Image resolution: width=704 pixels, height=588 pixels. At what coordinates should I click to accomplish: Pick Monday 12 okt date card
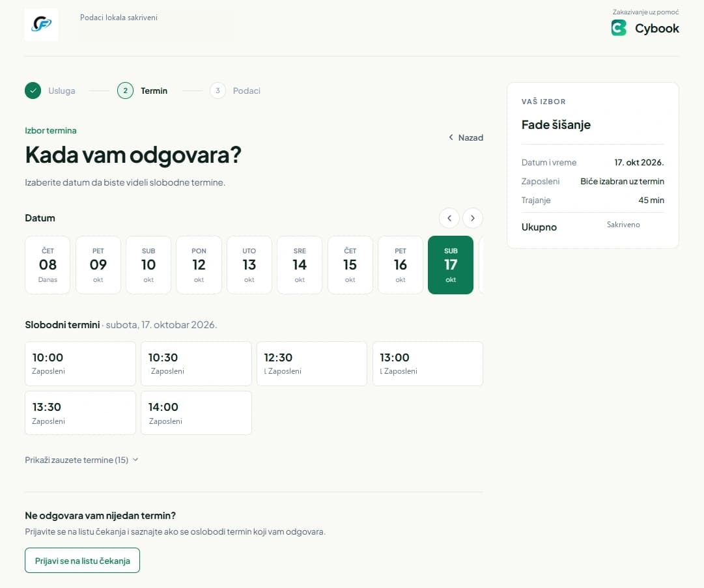(x=199, y=265)
